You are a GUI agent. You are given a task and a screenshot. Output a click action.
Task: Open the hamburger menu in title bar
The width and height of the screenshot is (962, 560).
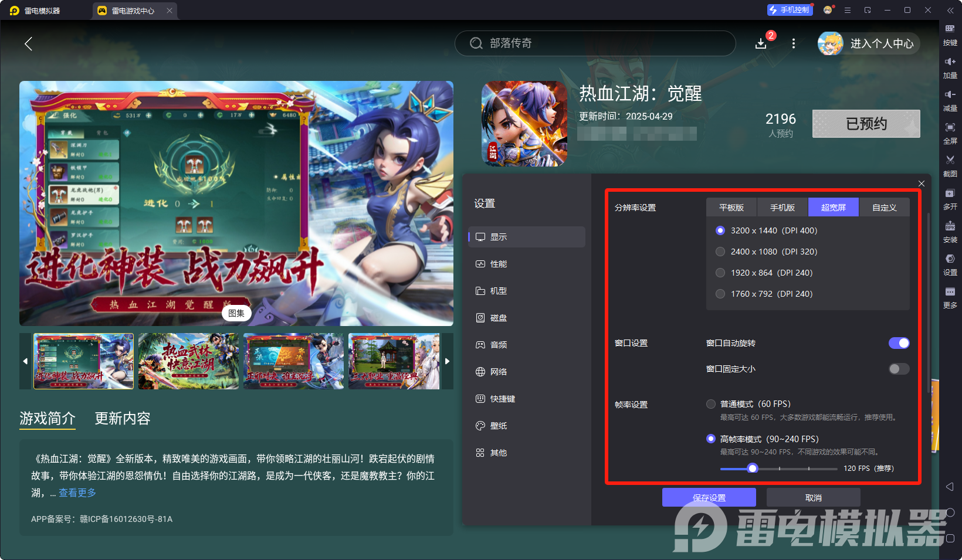(848, 10)
